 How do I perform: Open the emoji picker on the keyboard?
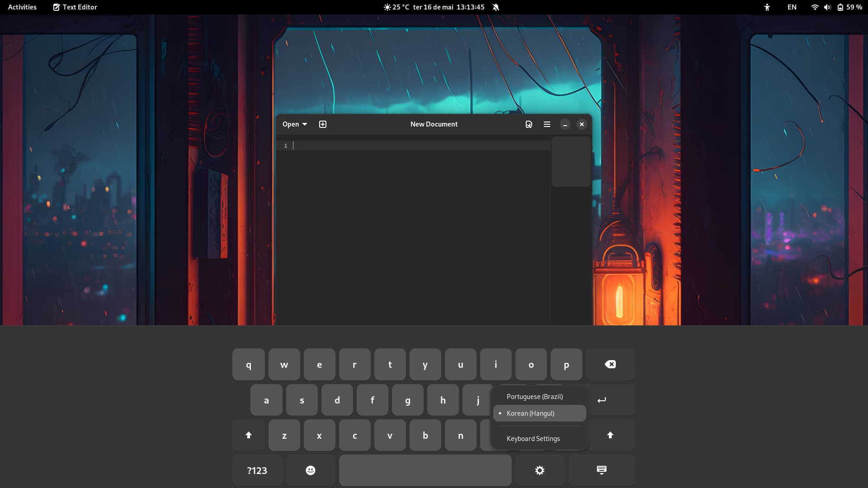click(310, 470)
